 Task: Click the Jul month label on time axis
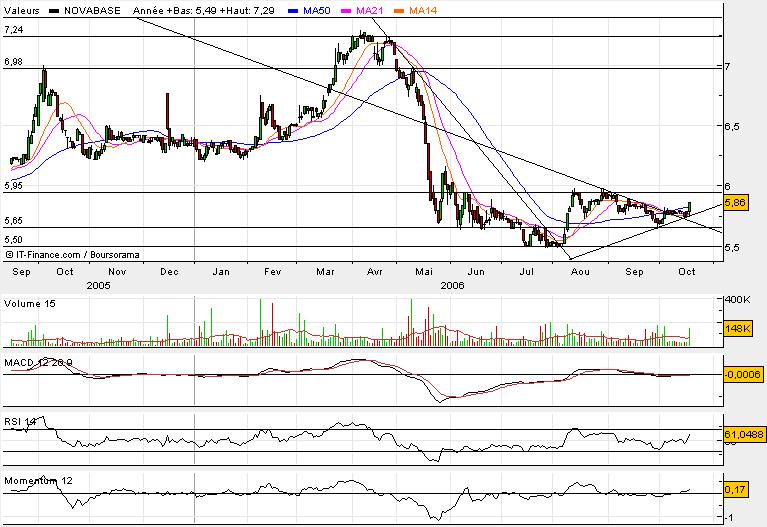tap(526, 272)
